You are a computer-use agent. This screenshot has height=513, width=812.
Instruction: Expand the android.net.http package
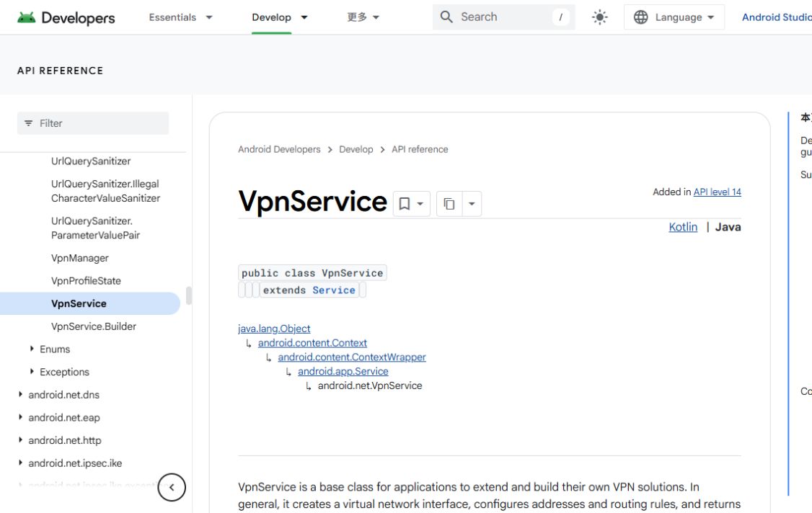coord(21,440)
